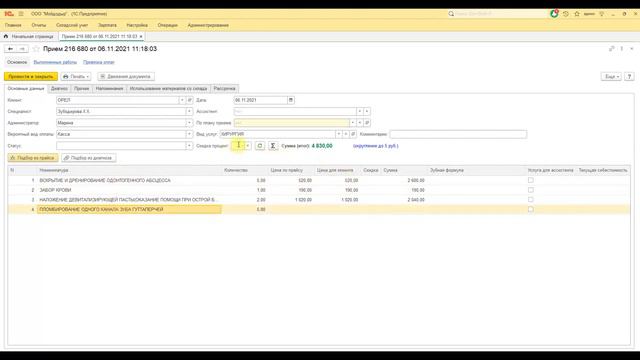Check assistant box for ПЛОМБИРОВАНИЕ ОДНОГО КАНАЛА row

pos(531,209)
